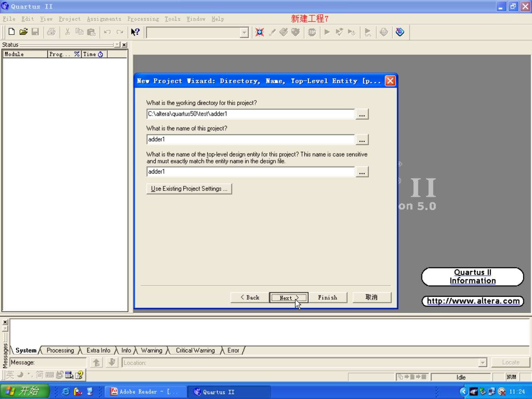Switch to the Error messages tab

coord(233,351)
